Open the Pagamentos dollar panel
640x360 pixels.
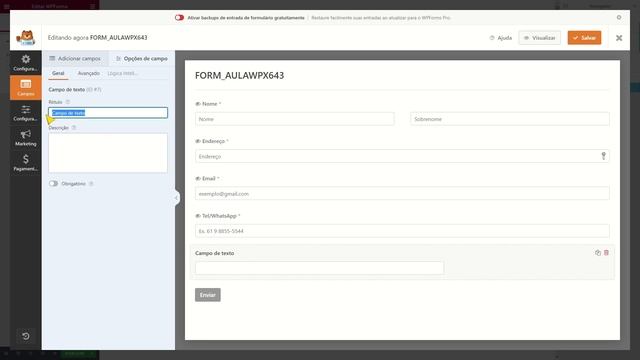coord(26,163)
